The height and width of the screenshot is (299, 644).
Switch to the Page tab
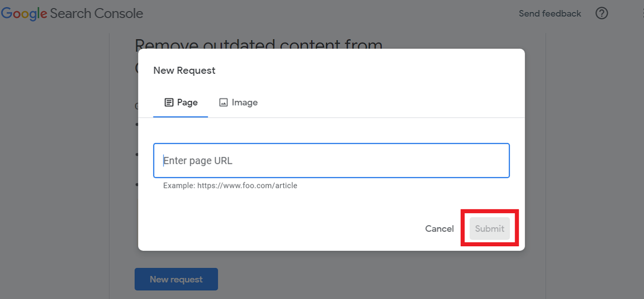click(x=181, y=103)
